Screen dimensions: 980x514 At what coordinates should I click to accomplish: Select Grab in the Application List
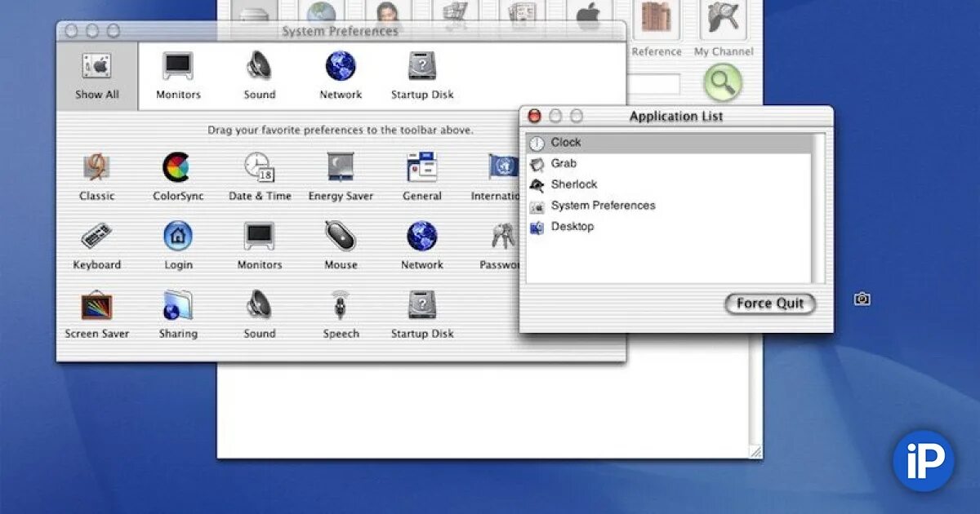tap(669, 164)
